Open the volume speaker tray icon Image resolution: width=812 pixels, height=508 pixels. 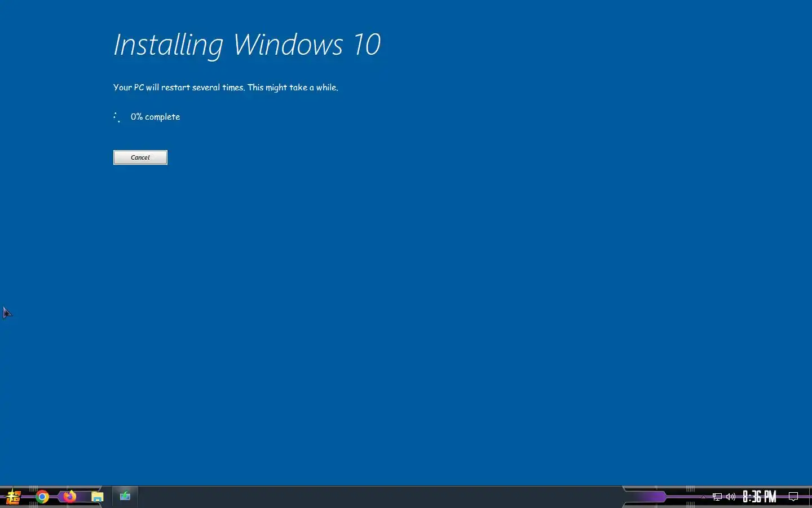point(731,497)
